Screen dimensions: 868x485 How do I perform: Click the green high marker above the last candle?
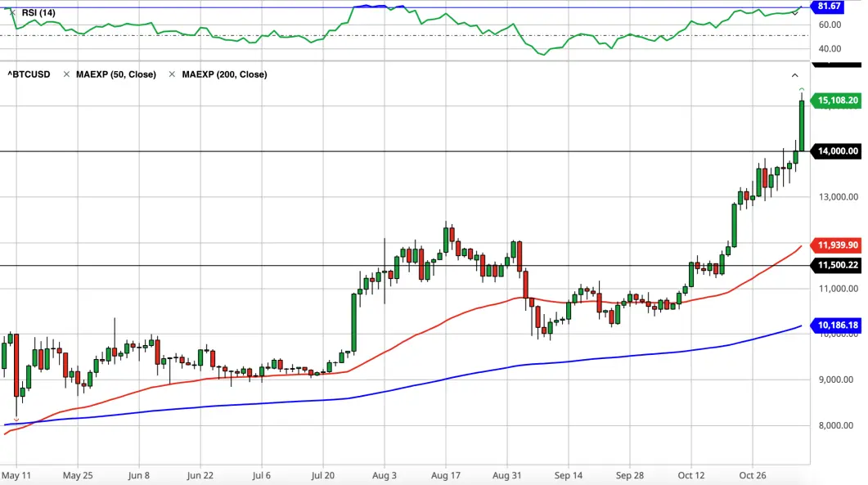(802, 89)
